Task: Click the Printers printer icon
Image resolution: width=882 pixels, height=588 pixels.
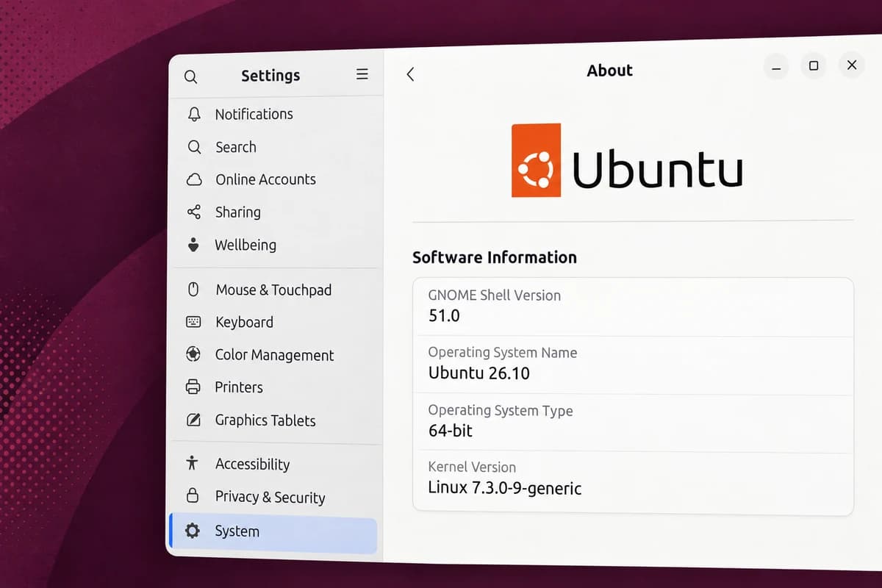Action: click(x=193, y=387)
